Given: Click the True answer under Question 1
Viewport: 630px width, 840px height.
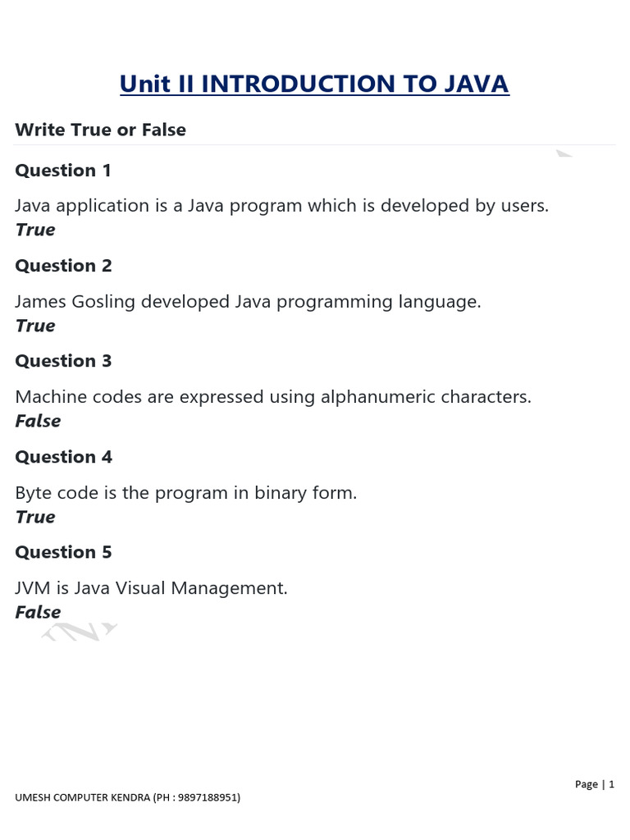Looking at the screenshot, I should tap(35, 230).
